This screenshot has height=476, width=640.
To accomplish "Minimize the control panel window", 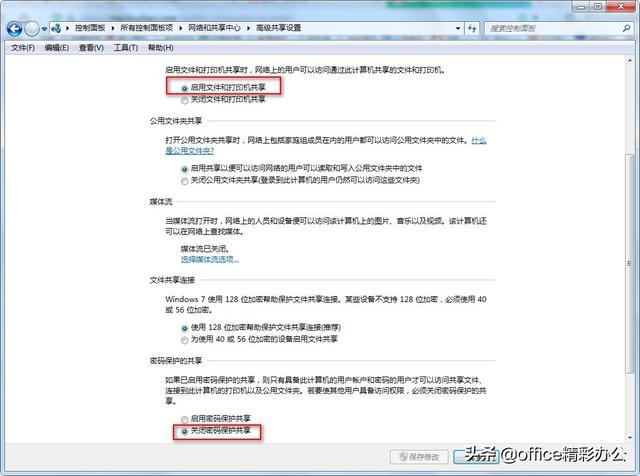I will tap(580, 7).
